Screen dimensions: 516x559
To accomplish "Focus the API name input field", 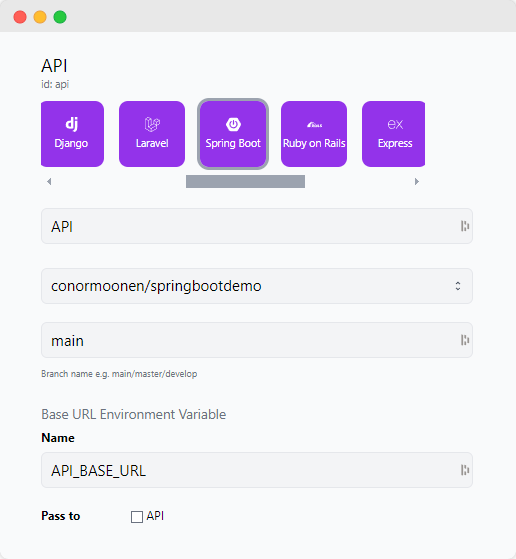I will pyautogui.click(x=257, y=226).
